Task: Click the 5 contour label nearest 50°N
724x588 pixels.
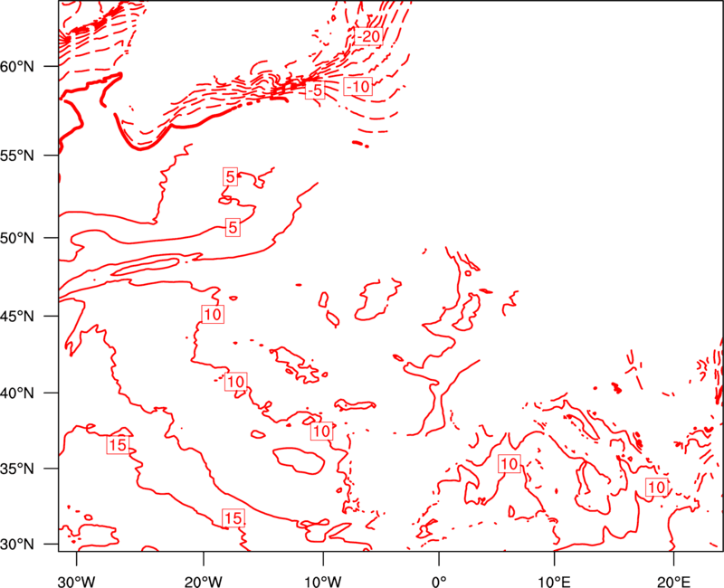Action: click(233, 227)
